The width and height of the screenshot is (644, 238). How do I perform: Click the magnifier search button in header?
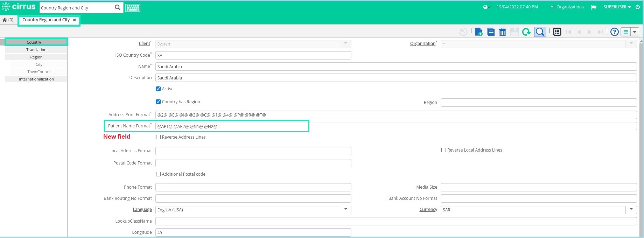pos(118,7)
